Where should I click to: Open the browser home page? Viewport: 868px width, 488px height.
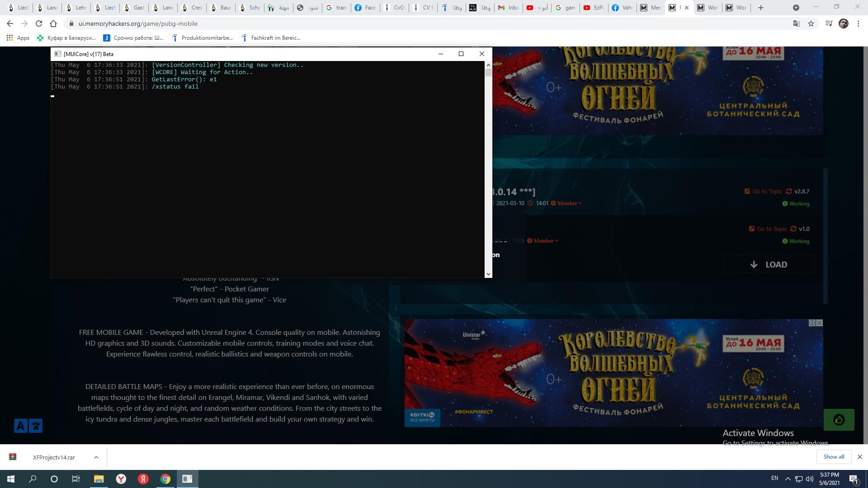click(53, 23)
